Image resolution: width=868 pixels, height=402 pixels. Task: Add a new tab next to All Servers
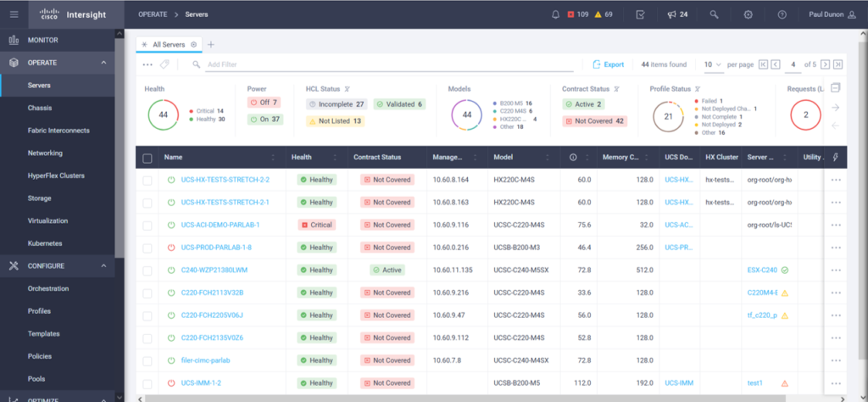click(x=211, y=44)
